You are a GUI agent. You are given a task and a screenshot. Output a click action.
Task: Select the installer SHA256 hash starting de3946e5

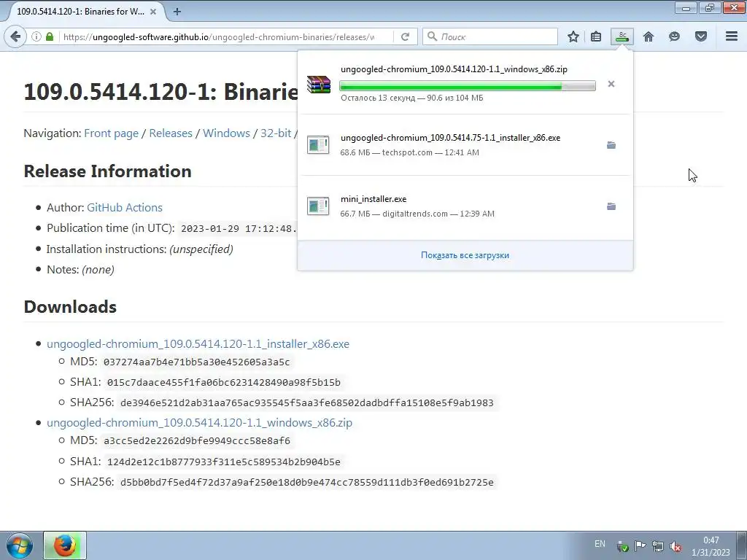click(x=307, y=402)
